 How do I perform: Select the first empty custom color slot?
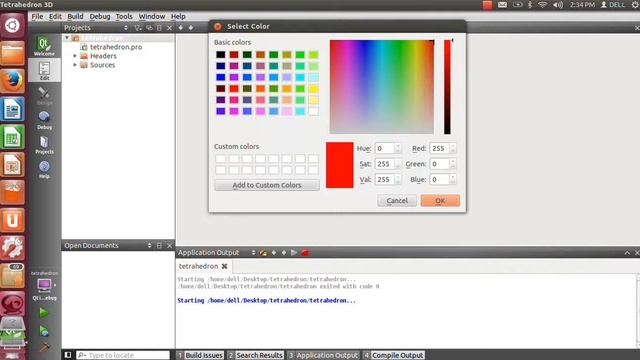[x=220, y=158]
